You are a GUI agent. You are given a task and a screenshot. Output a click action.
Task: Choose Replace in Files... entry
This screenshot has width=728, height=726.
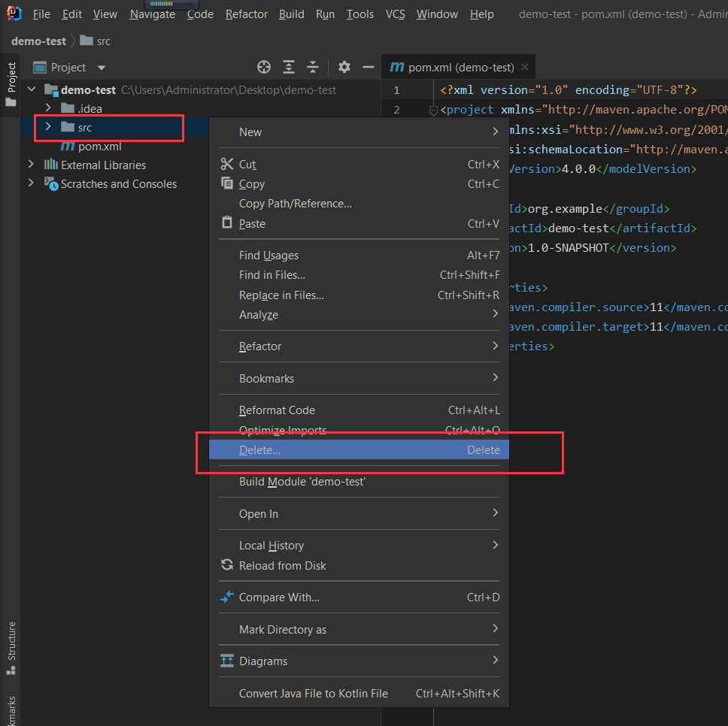point(359,295)
